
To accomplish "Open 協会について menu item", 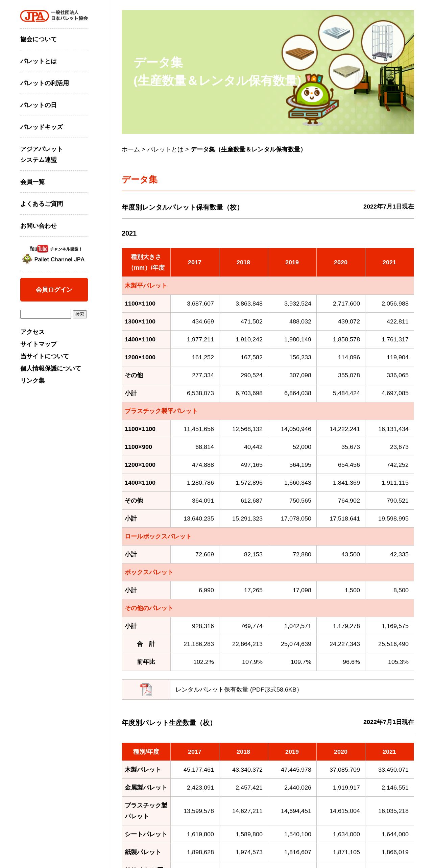I will (x=39, y=39).
